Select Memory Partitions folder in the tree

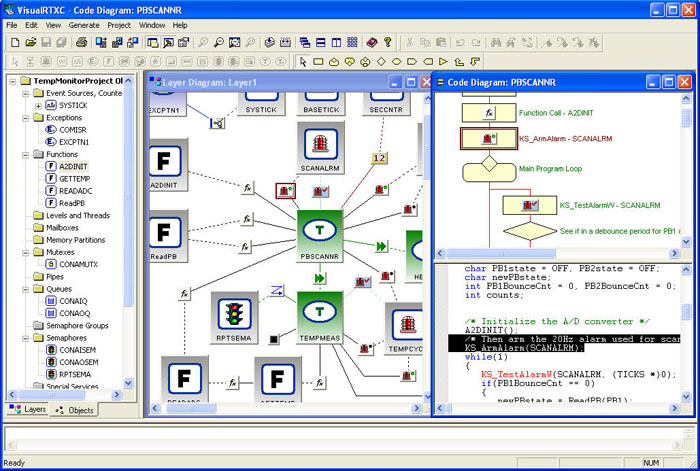(x=75, y=240)
